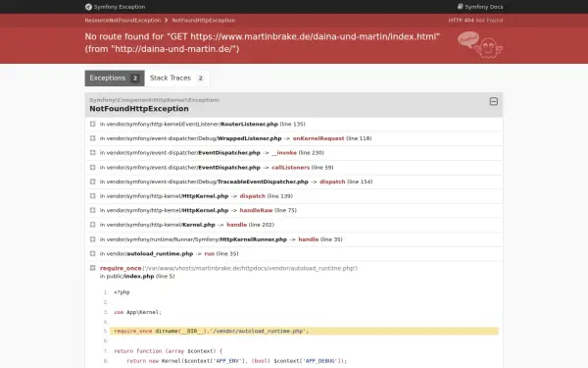This screenshot has height=368, width=588.
Task: Expand the Kernel.php handle line 202 trace
Action: (x=93, y=225)
